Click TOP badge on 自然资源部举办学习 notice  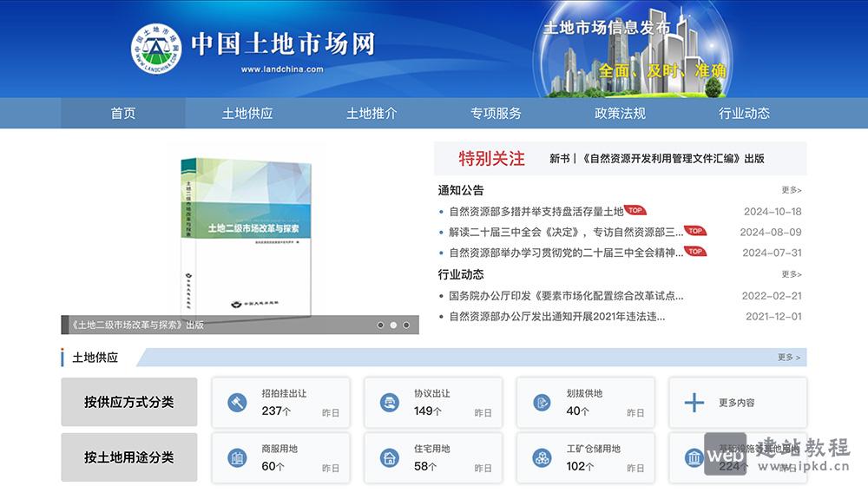[695, 251]
